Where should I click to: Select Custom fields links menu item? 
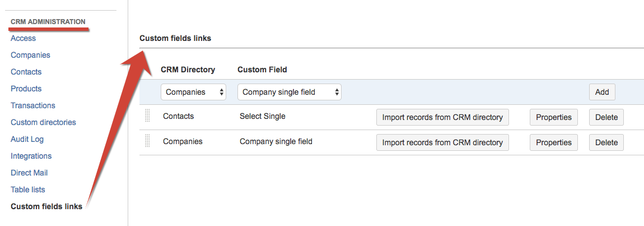[46, 206]
